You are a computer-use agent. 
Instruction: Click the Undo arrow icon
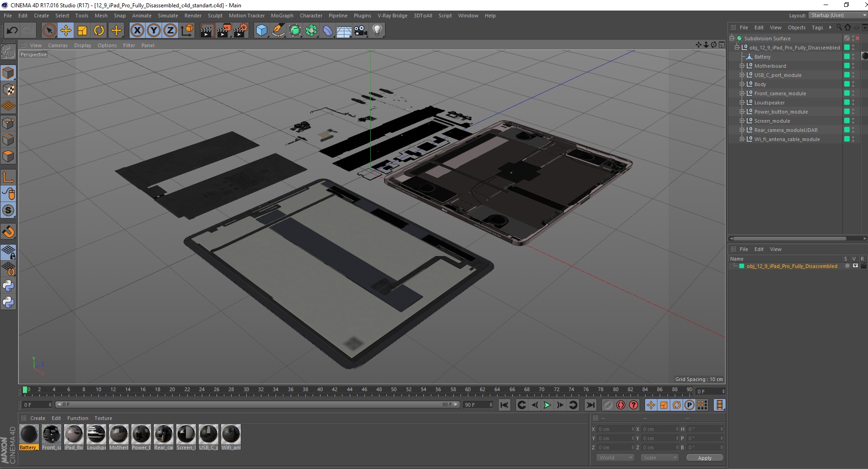(12, 31)
